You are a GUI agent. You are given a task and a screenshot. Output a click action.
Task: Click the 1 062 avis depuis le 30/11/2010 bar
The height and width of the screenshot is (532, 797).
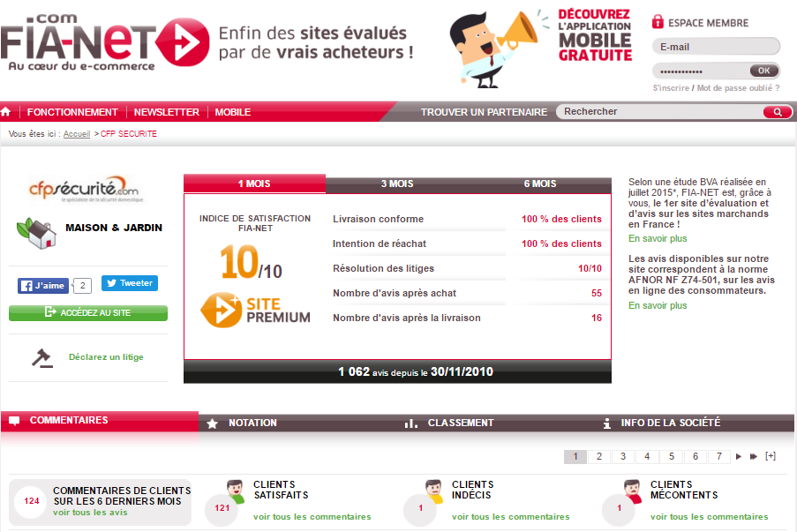tap(397, 372)
